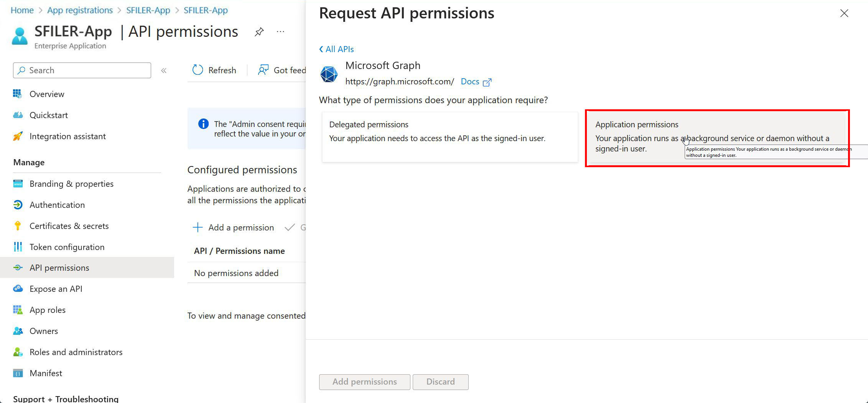The height and width of the screenshot is (403, 868).
Task: Open Roles and administrators menu item
Action: click(87, 352)
